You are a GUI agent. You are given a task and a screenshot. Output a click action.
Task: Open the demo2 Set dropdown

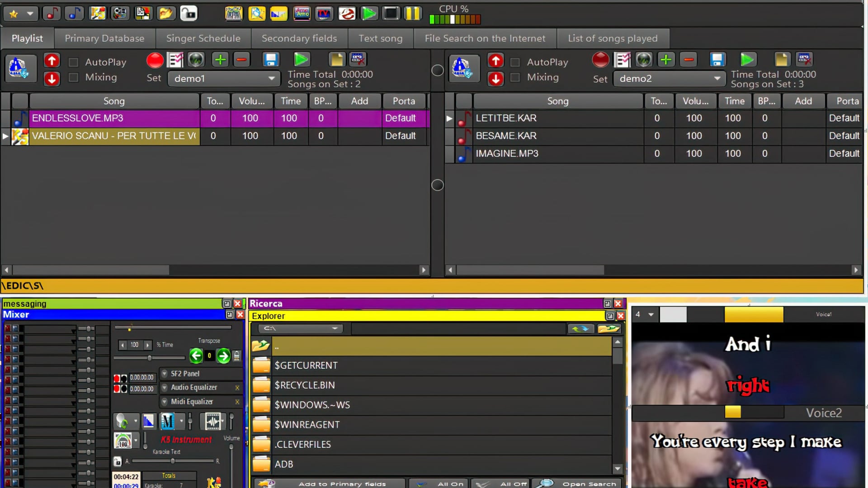(x=717, y=78)
